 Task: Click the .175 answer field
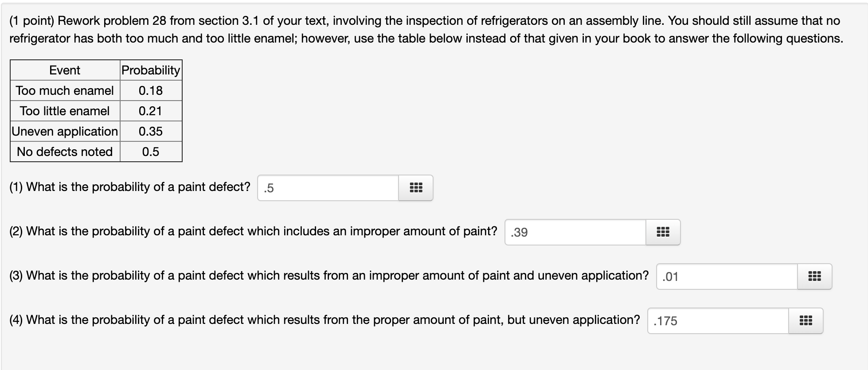coord(718,321)
